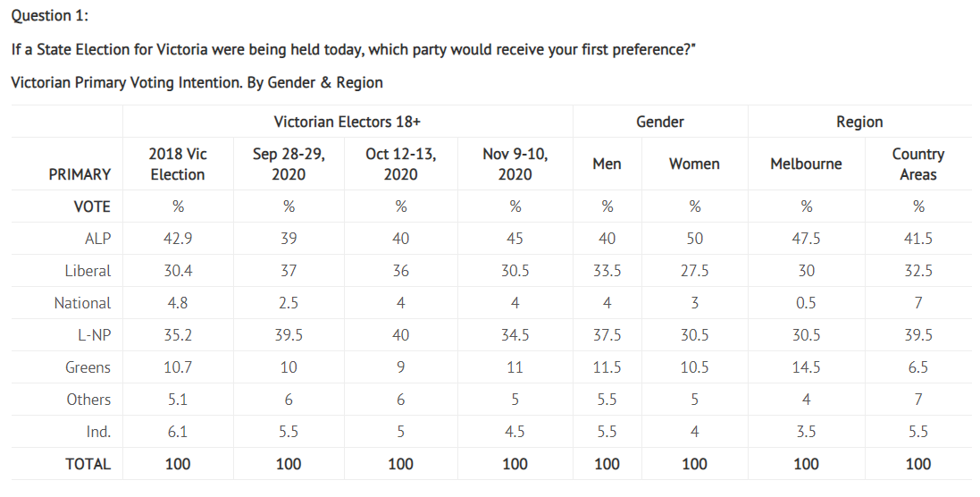Select the 'Greens' row label
980x497 pixels.
[88, 367]
